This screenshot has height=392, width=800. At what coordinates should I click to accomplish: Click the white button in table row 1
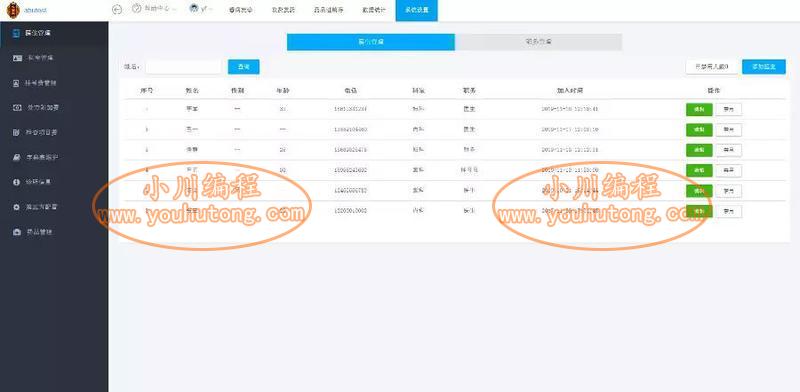[x=729, y=109]
